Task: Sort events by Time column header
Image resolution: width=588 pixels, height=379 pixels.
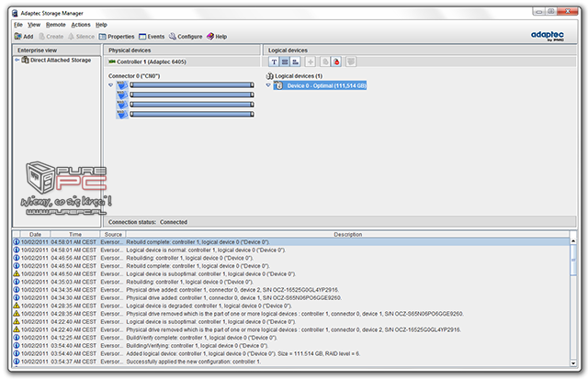Action: coord(75,234)
